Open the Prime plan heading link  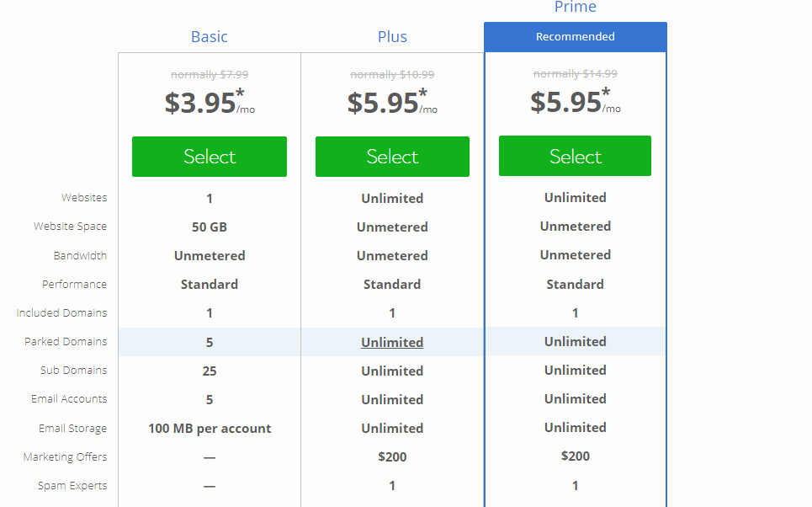click(576, 8)
